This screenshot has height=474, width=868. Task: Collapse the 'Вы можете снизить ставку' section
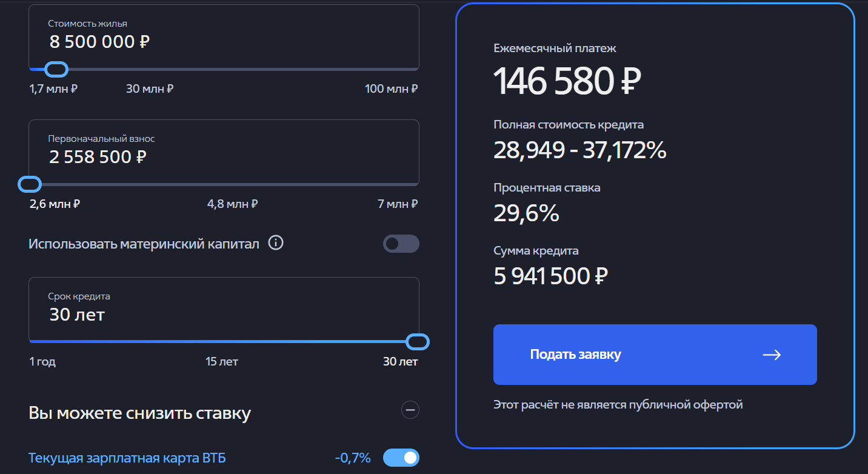click(x=410, y=410)
